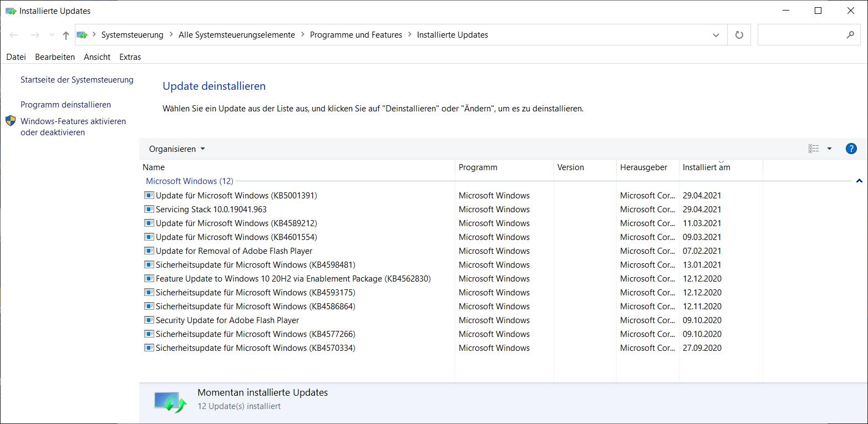Select Sicherheitsupdate KB4593175 entry
The image size is (868, 424).
click(256, 293)
